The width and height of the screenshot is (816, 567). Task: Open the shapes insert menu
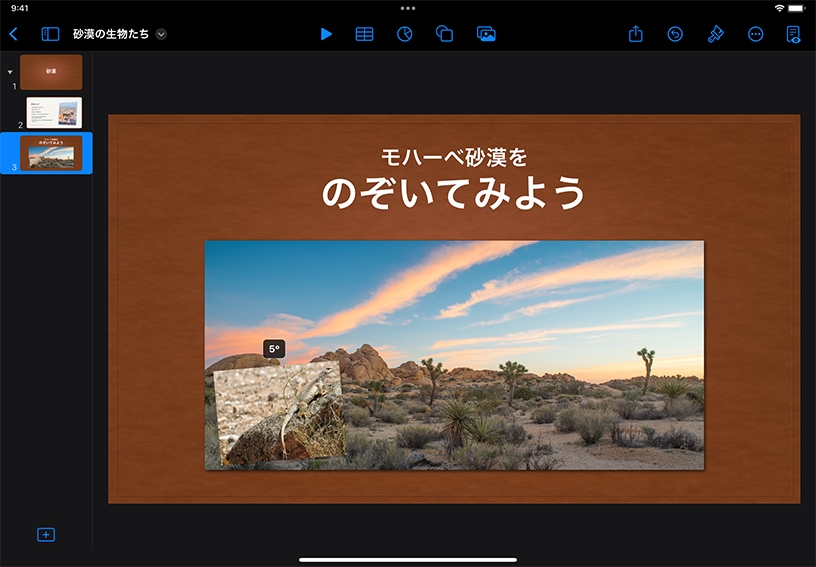tap(445, 34)
